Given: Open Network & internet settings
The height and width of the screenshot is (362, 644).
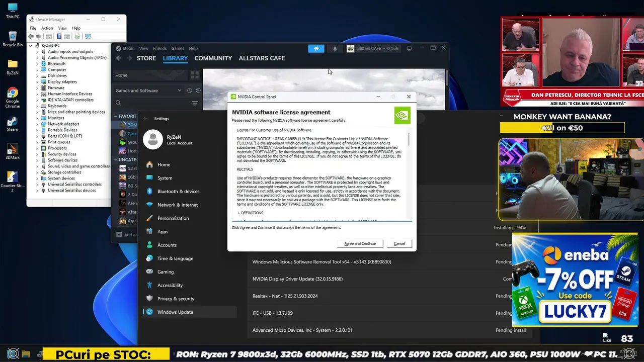Looking at the screenshot, I should 189,205.
